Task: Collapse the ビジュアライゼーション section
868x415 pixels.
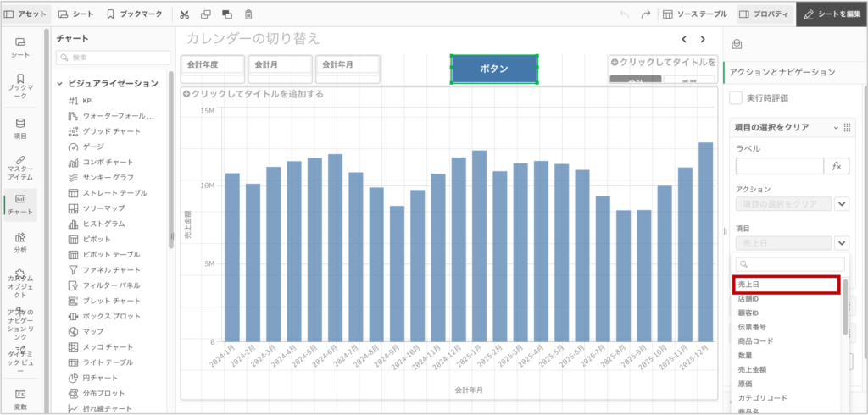Action: (60, 84)
